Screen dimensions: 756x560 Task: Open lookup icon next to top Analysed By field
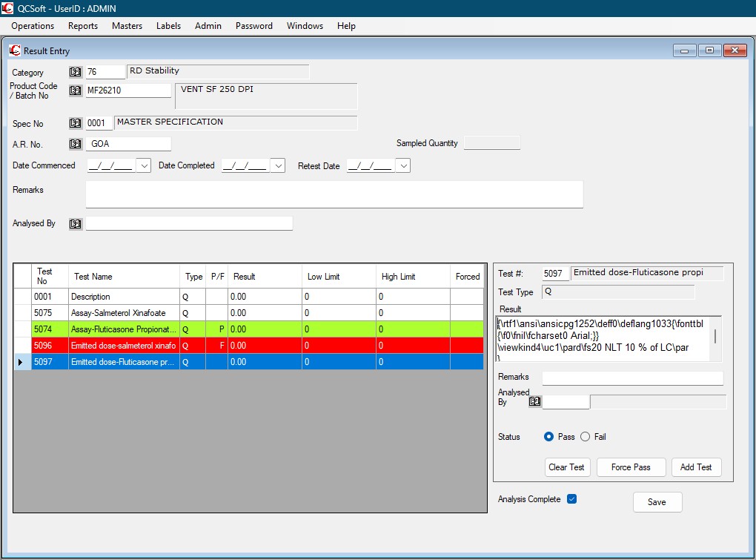(x=75, y=223)
